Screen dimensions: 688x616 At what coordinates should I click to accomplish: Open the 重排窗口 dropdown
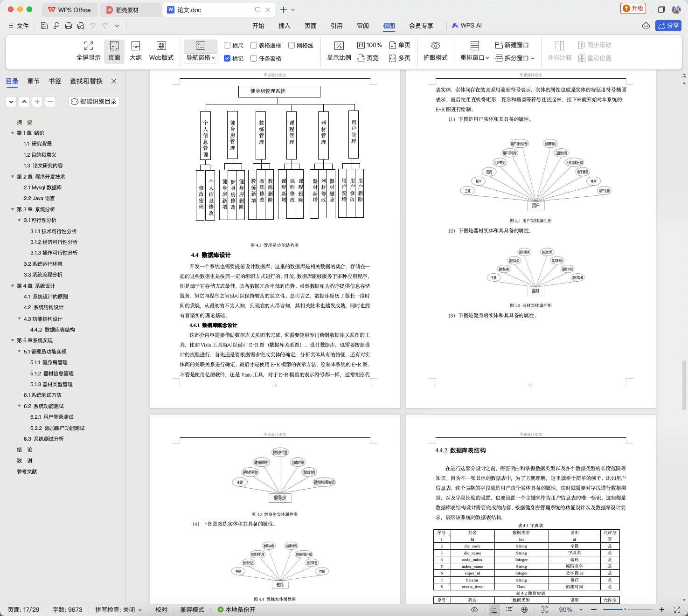point(475,58)
